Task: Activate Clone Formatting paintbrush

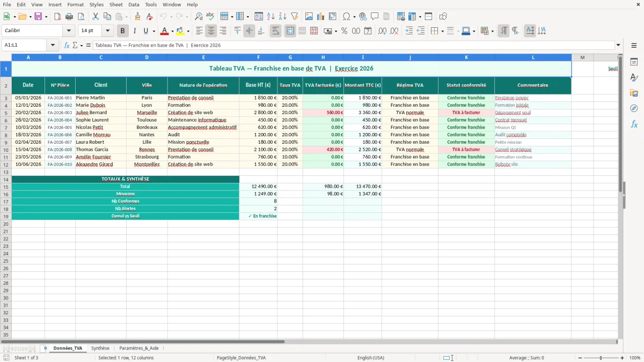Action: coord(137,17)
